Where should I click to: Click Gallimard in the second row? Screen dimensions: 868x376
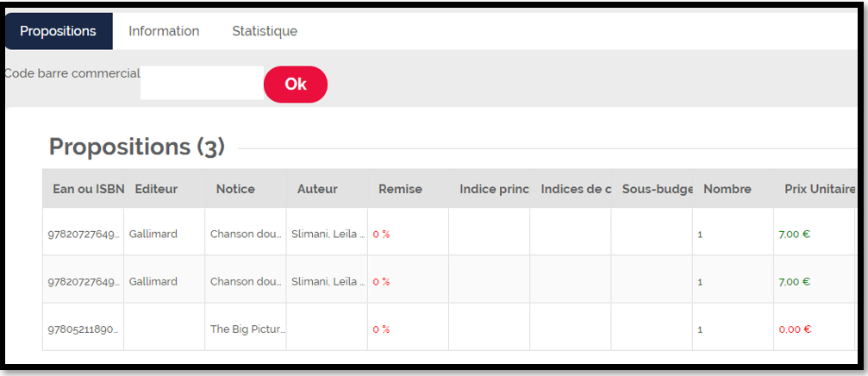(x=153, y=281)
